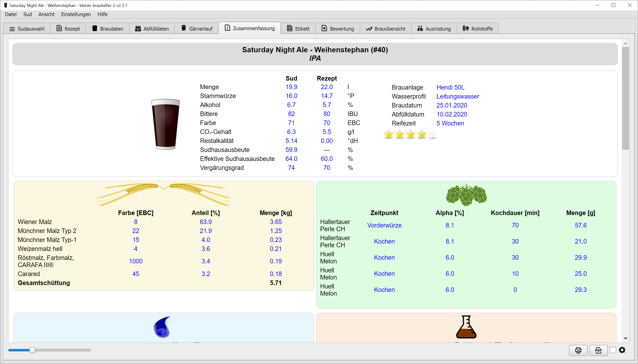Screen dimensions: 638x364
Task: Click the fifth empty rating star
Action: (433, 134)
